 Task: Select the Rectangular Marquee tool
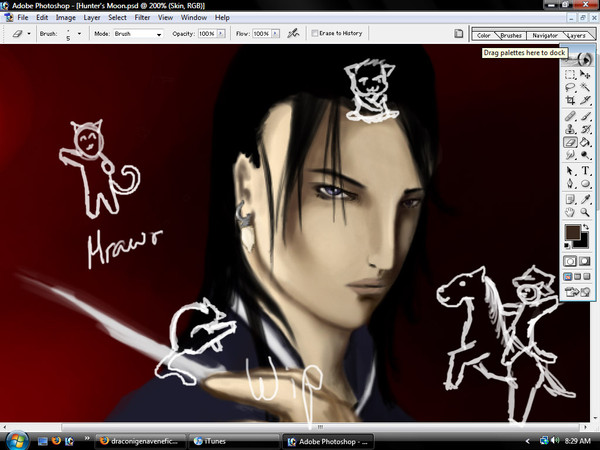click(x=570, y=75)
